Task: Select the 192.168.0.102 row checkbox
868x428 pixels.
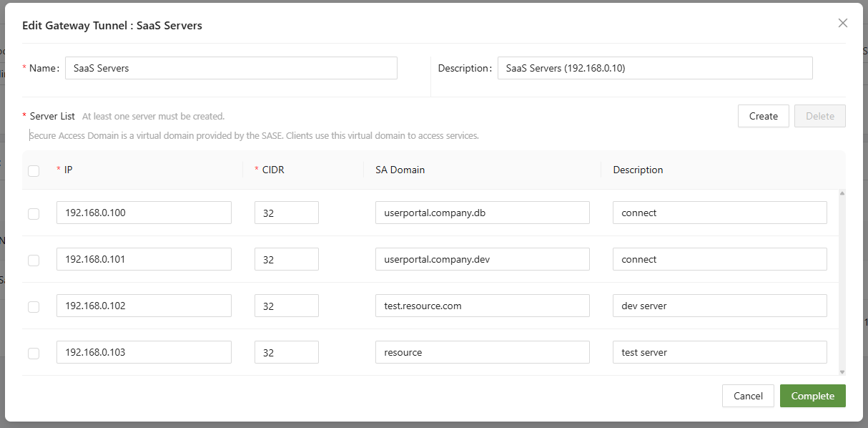Action: click(34, 306)
